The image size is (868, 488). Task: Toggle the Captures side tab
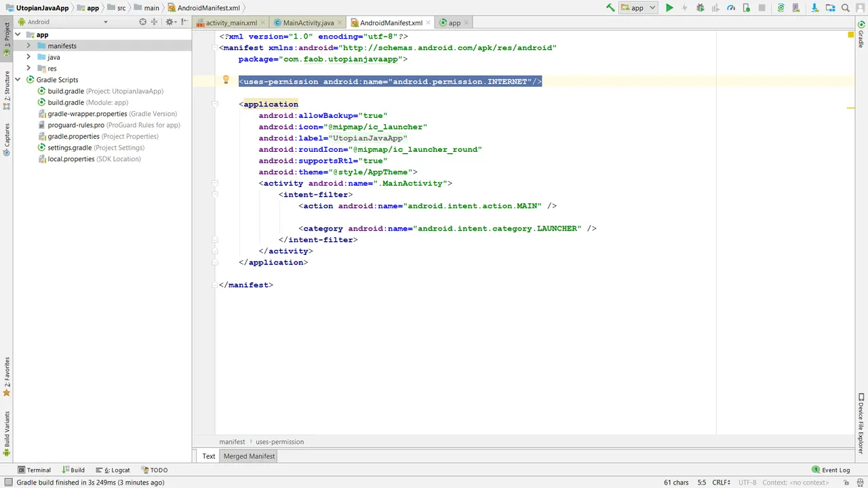point(7,140)
